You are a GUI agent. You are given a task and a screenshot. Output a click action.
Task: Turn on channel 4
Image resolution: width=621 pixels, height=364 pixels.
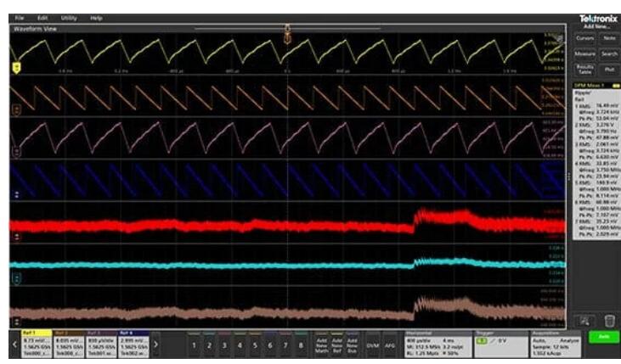pyautogui.click(x=240, y=345)
